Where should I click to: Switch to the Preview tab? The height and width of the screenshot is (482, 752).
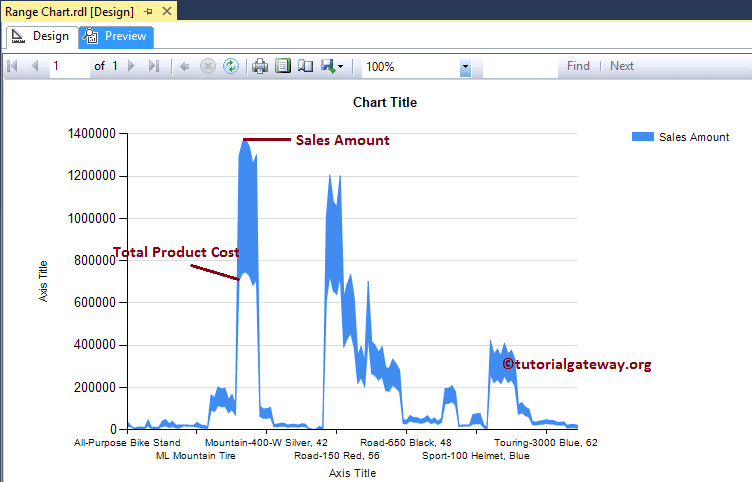coord(116,36)
